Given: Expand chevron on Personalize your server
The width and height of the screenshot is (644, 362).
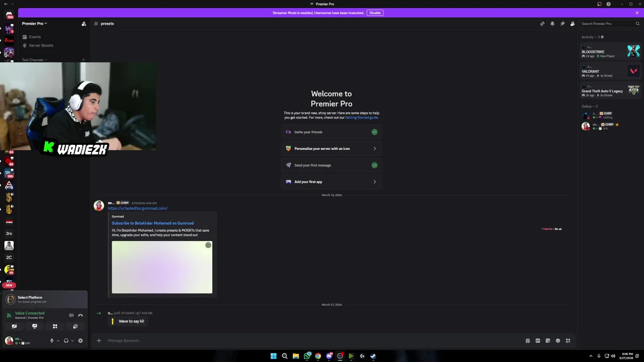Looking at the screenshot, I should [x=374, y=149].
